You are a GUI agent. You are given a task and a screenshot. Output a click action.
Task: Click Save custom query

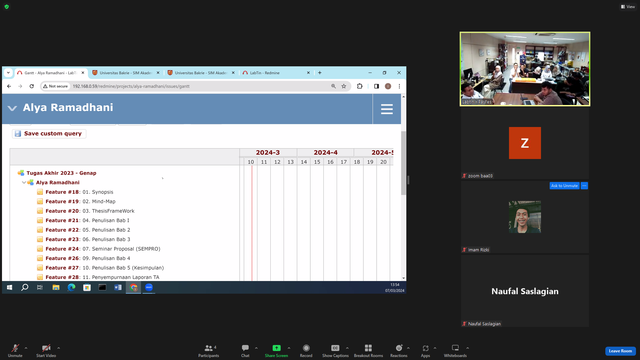click(x=49, y=133)
